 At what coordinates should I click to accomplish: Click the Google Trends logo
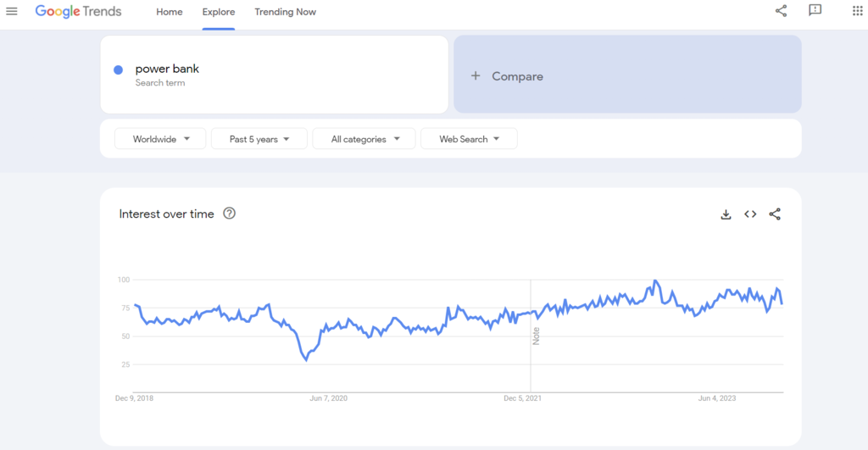point(78,12)
